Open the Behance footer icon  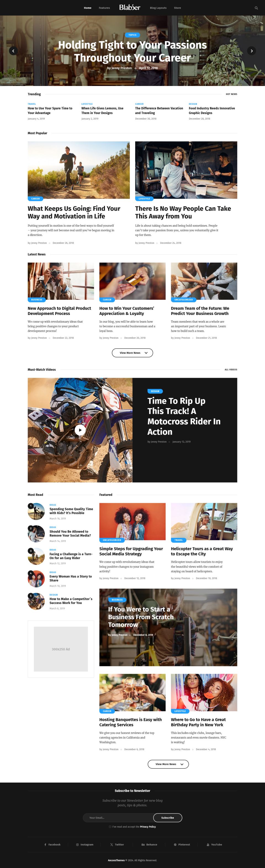point(143,844)
